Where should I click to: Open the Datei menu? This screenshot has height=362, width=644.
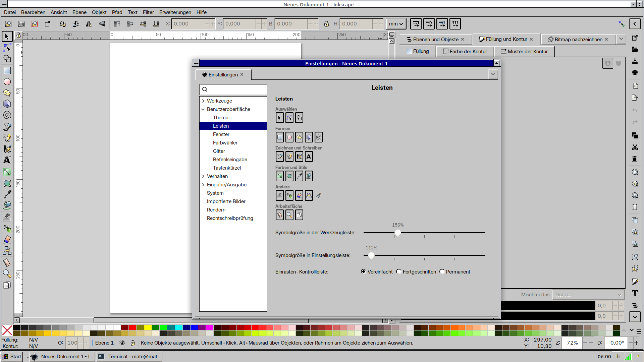(x=10, y=12)
